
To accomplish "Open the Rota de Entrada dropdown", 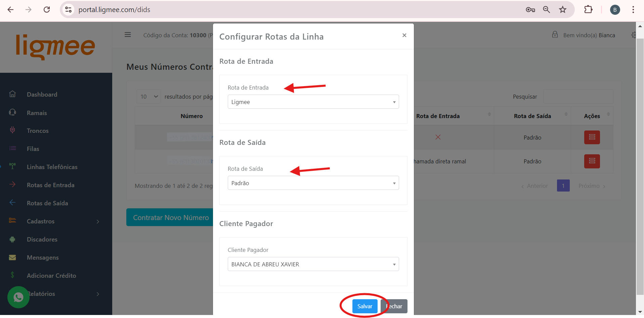I will point(313,102).
